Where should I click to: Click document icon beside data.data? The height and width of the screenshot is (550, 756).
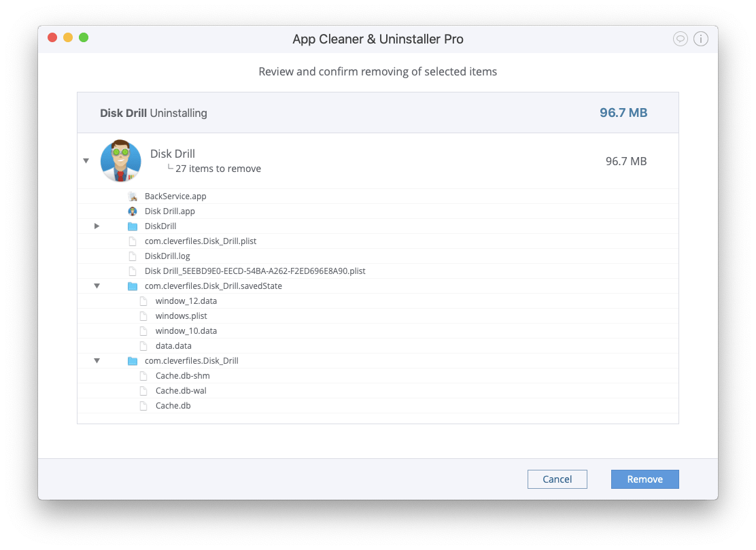click(143, 345)
